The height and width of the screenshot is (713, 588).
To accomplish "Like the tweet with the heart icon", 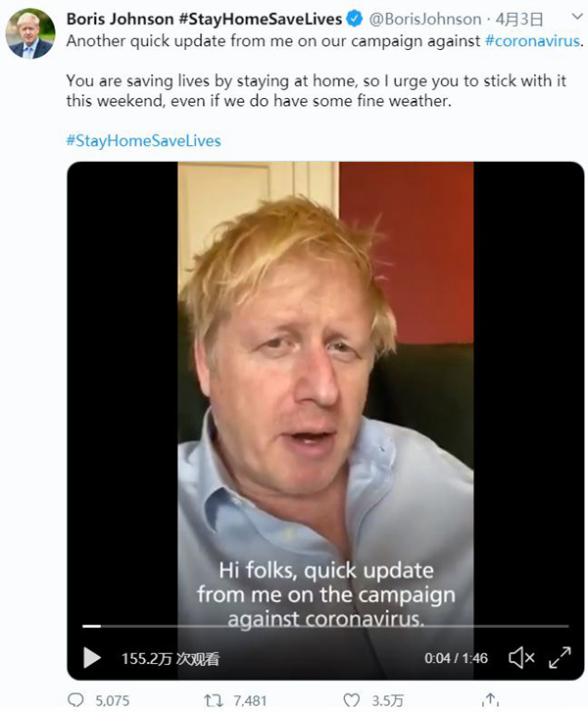I will pyautogui.click(x=352, y=700).
